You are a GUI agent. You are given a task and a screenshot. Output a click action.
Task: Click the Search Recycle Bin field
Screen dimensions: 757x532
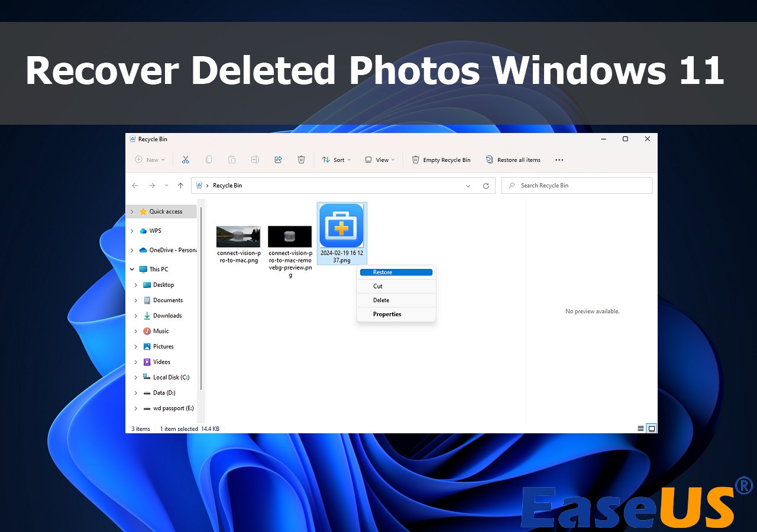coord(577,186)
